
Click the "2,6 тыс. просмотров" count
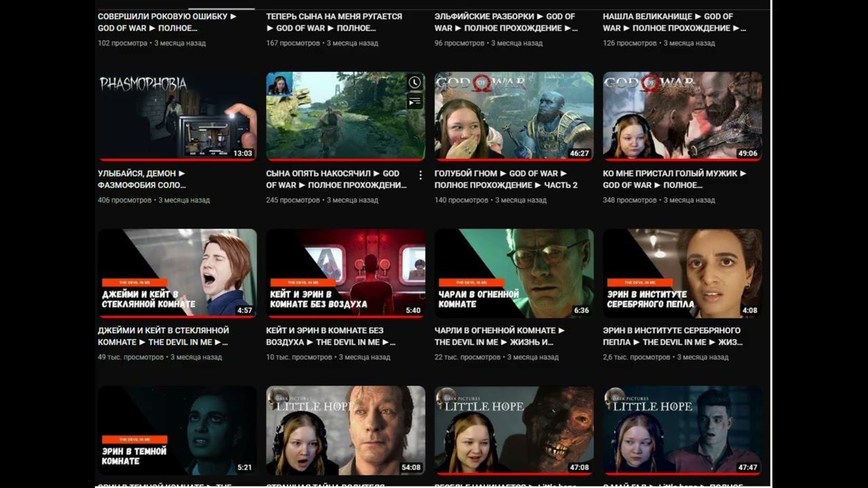coord(637,357)
